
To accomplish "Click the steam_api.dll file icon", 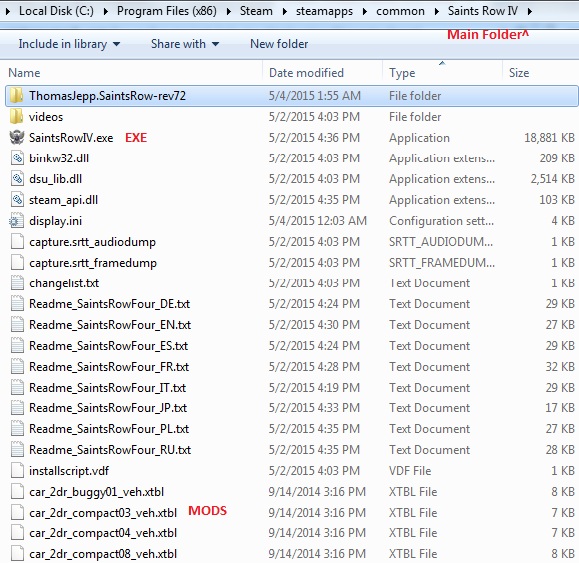I will [x=17, y=200].
